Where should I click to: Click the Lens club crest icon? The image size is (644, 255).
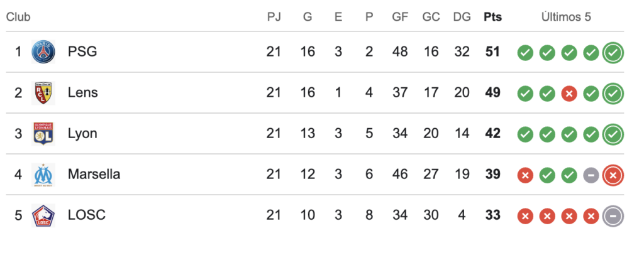[44, 92]
